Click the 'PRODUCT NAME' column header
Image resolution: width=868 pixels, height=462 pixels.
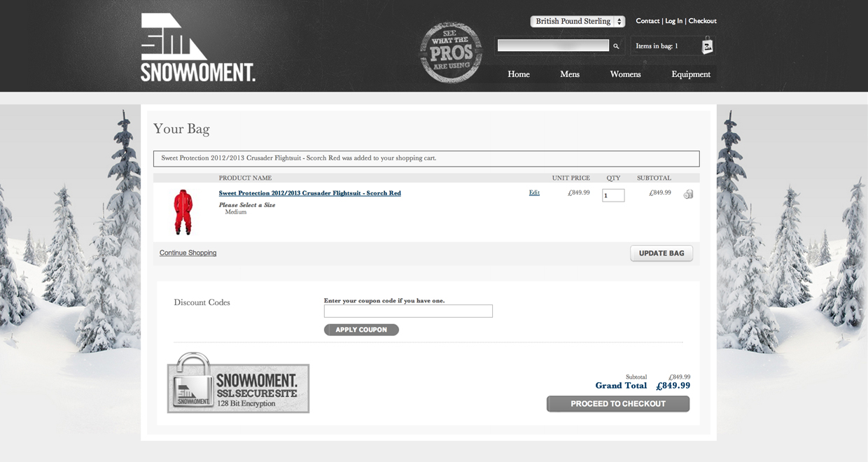click(245, 178)
